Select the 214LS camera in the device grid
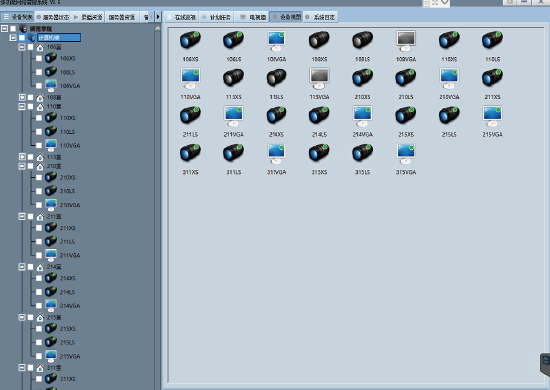The image size is (550, 390). pyautogui.click(x=319, y=115)
